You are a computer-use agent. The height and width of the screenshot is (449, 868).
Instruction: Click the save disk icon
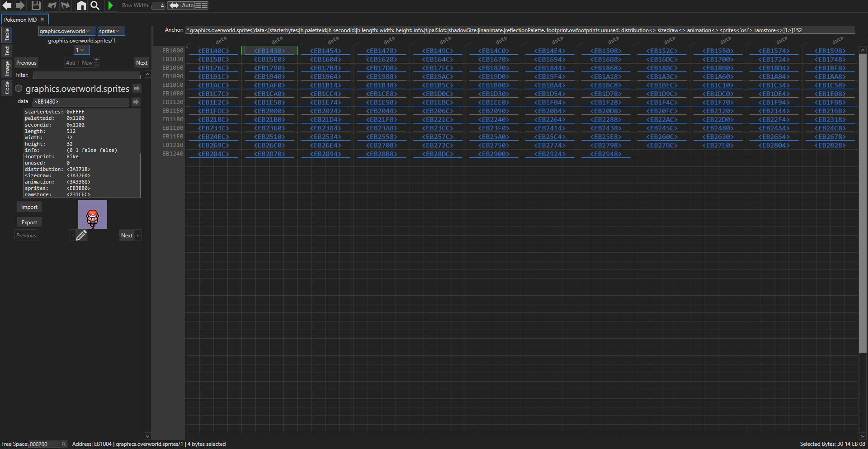36,5
